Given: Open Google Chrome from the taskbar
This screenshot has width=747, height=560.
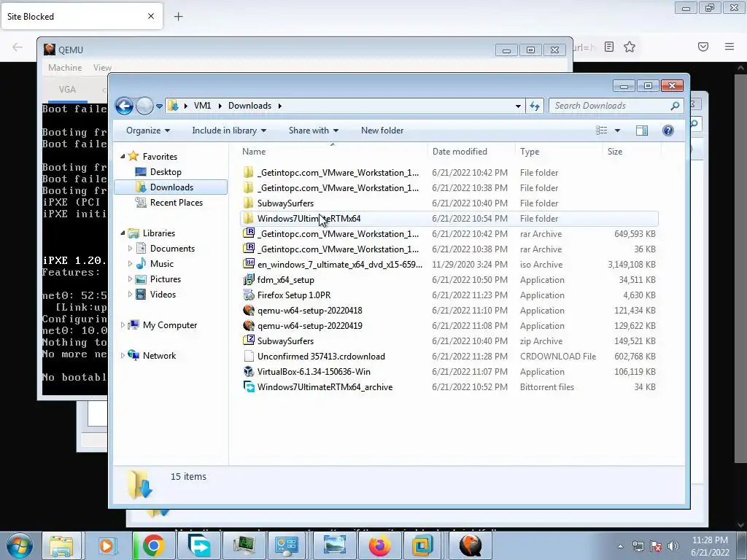Looking at the screenshot, I should (153, 545).
